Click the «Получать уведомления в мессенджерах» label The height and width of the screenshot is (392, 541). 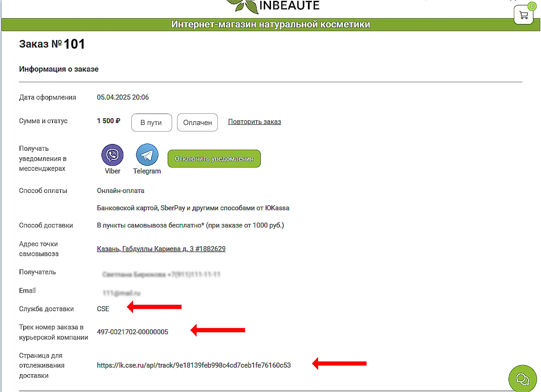(x=43, y=158)
